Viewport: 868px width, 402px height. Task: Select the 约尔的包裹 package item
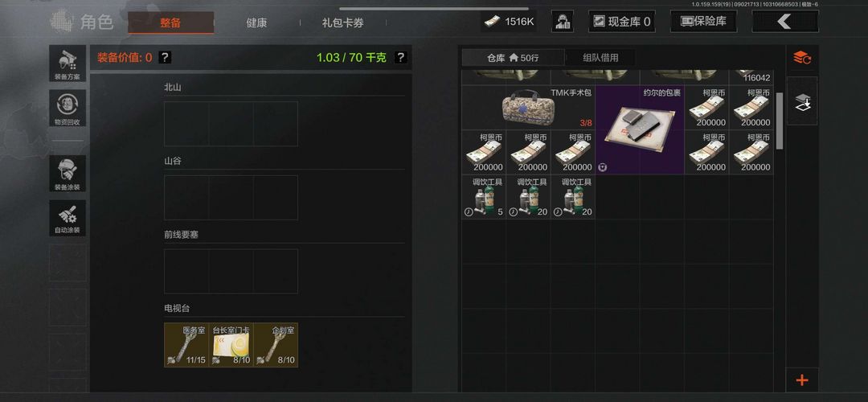(640, 130)
